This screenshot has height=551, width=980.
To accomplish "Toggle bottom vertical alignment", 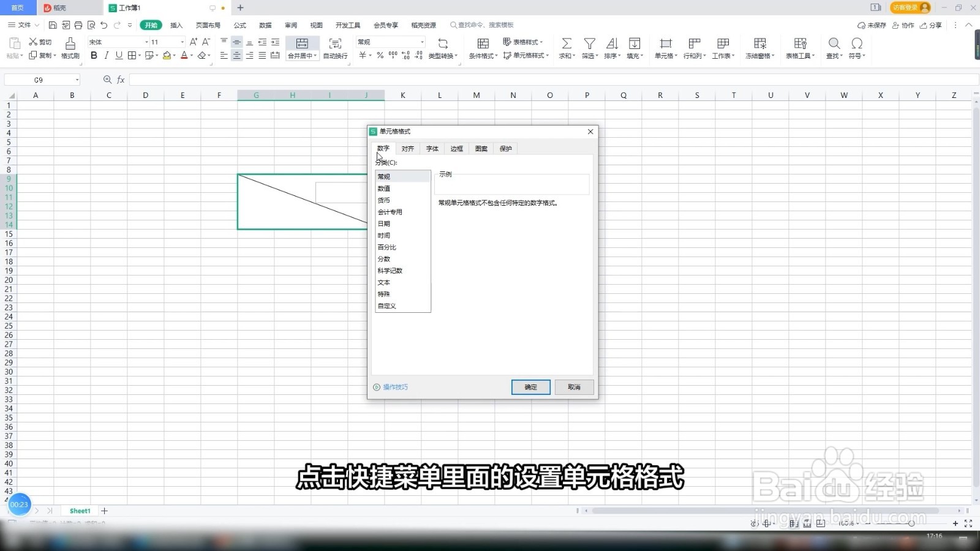I will click(249, 42).
